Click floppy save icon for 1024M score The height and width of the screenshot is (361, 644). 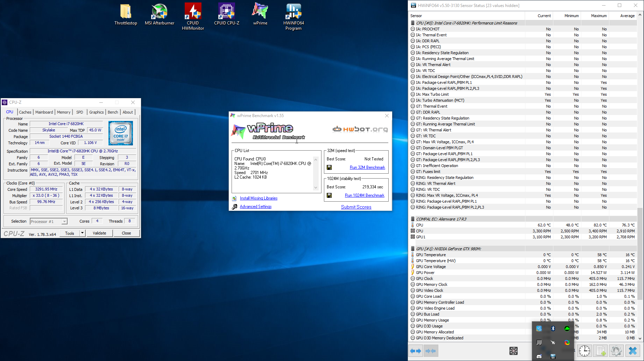click(x=329, y=195)
